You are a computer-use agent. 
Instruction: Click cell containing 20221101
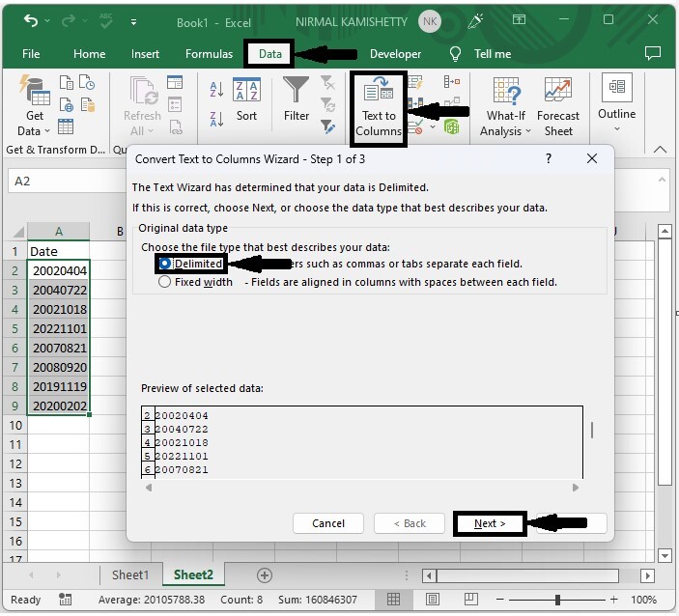[59, 328]
